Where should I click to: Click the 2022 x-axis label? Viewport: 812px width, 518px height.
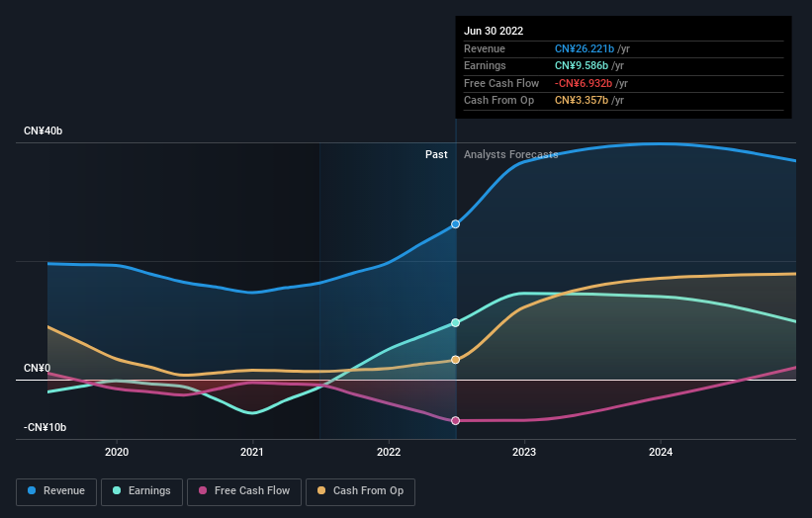pyautogui.click(x=389, y=452)
